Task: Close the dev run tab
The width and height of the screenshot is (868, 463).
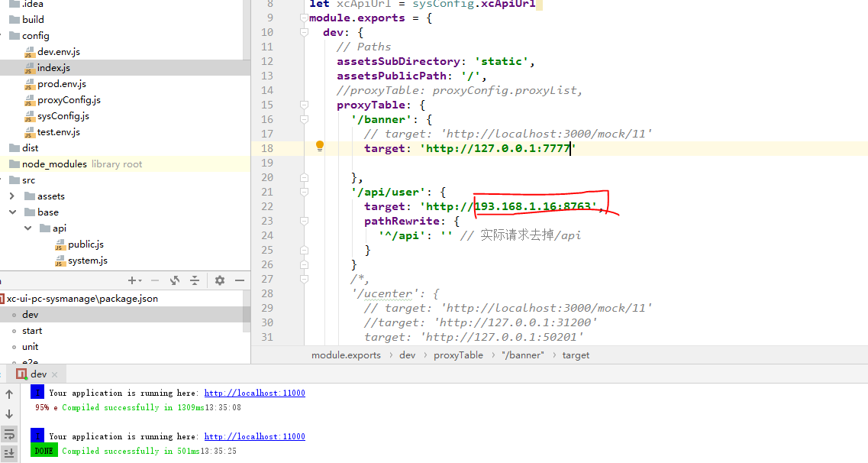Action: point(54,375)
